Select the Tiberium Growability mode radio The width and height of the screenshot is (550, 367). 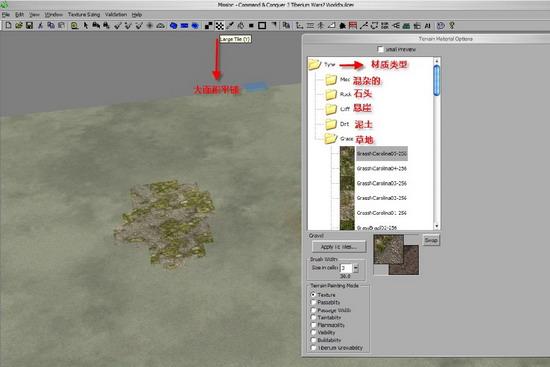pos(313,348)
